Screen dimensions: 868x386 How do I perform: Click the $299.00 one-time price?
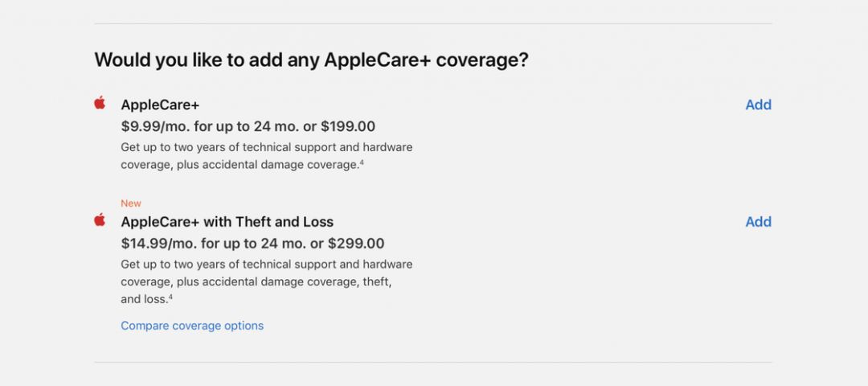tap(356, 243)
